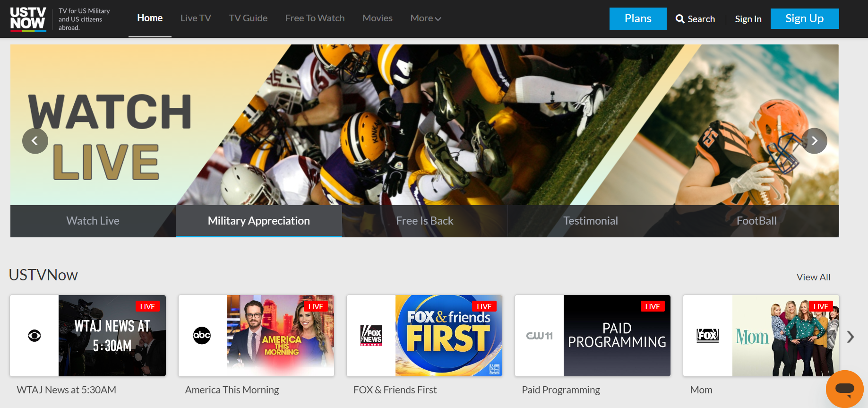
Task: Click the USTV NOW logo
Action: click(28, 19)
